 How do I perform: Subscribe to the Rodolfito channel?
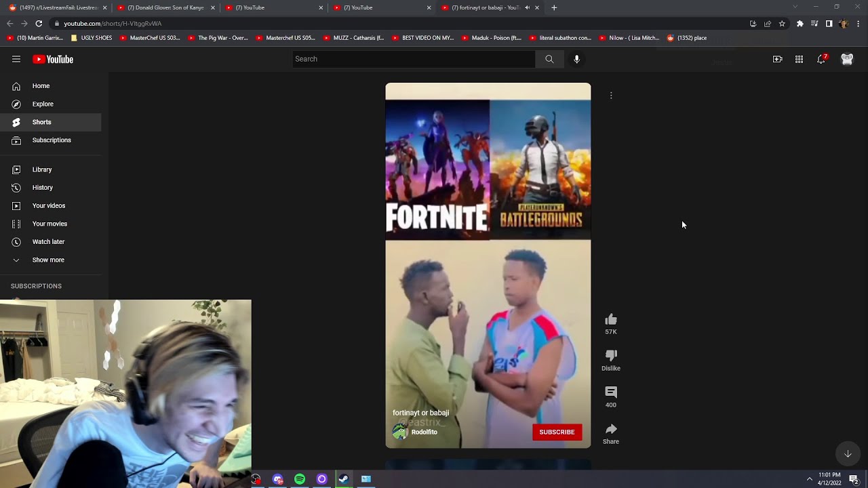[x=557, y=432]
